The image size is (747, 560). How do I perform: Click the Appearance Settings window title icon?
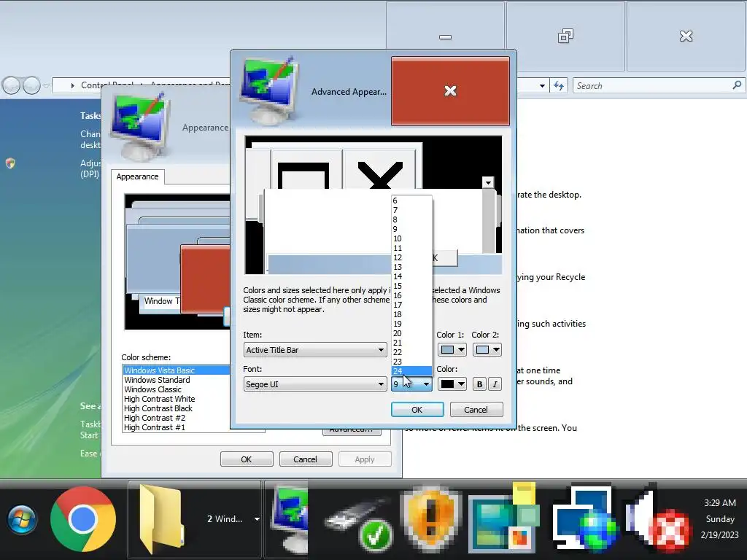tap(139, 125)
